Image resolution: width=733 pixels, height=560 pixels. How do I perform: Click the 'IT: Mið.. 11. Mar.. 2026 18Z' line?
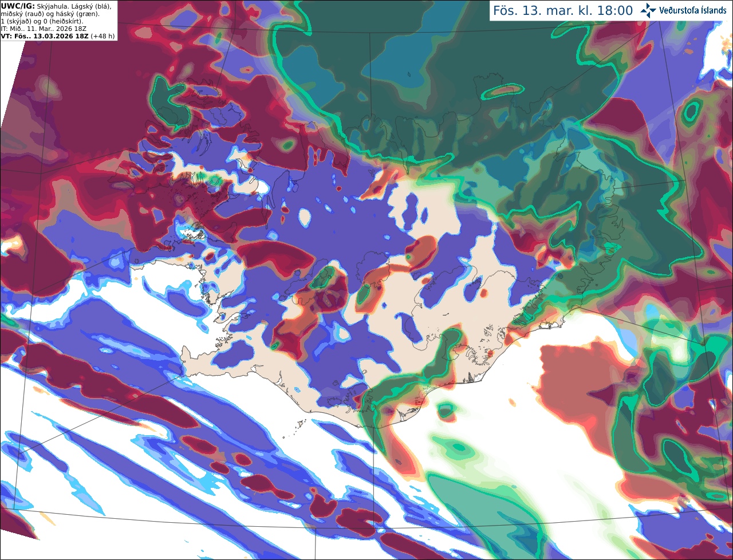[x=44, y=29]
